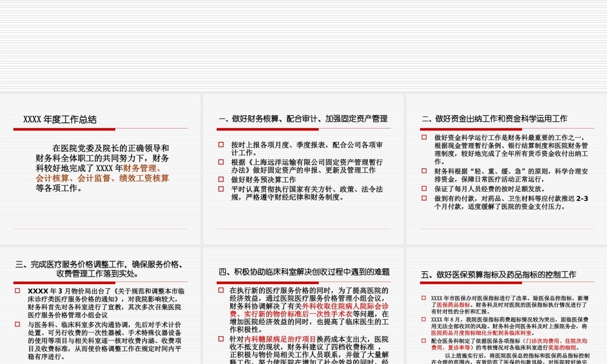This screenshot has height=364, width=607.
Task: Click red text 医院药品月度指标细化分配到各临床科室
Action: (481, 333)
